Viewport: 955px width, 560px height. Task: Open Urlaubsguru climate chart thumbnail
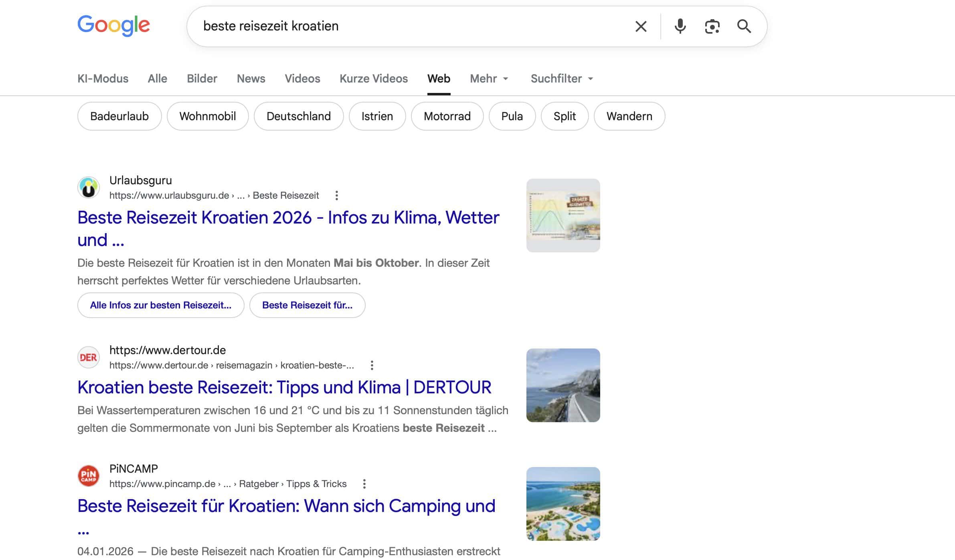563,216
